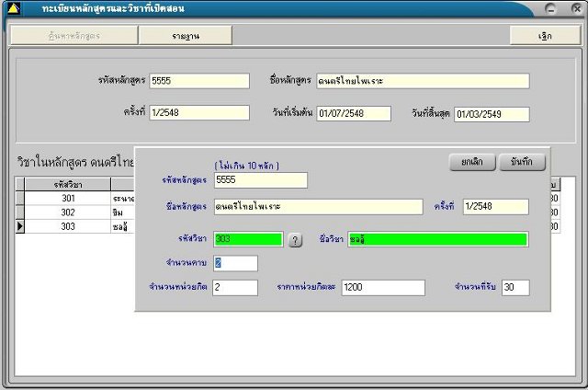Click the จำนวนคาบ periods input field

point(235,263)
